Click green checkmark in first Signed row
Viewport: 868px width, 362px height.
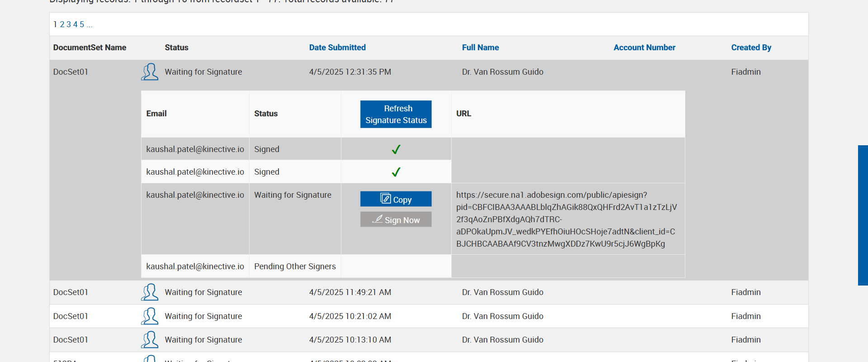click(x=396, y=149)
